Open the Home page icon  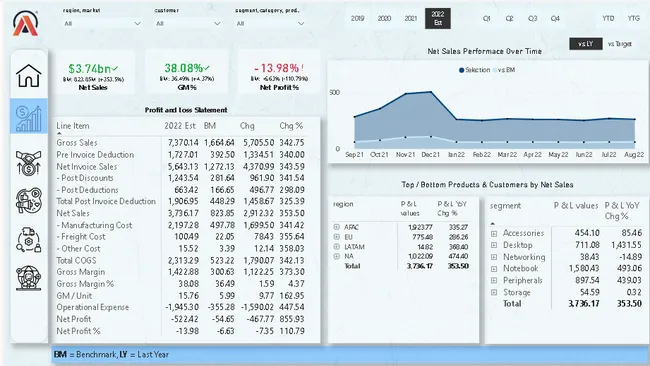pyautogui.click(x=29, y=75)
